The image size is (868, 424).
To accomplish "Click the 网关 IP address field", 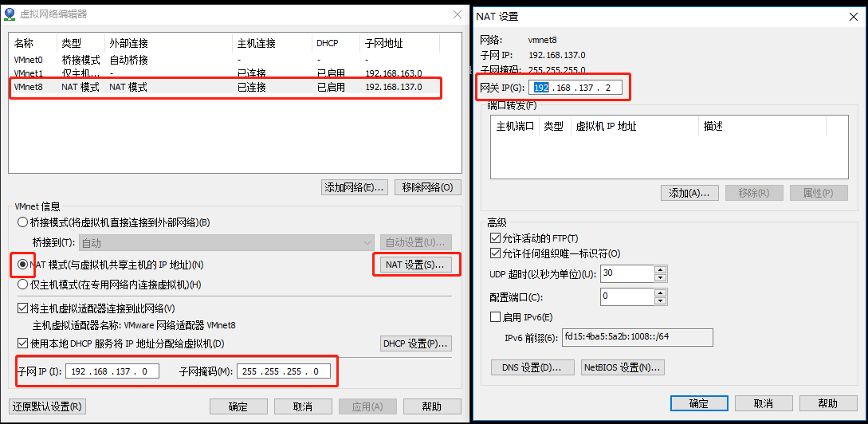I will click(x=575, y=88).
